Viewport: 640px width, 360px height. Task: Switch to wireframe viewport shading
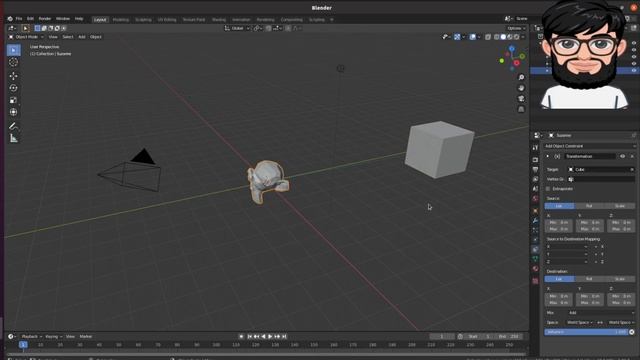pos(496,37)
